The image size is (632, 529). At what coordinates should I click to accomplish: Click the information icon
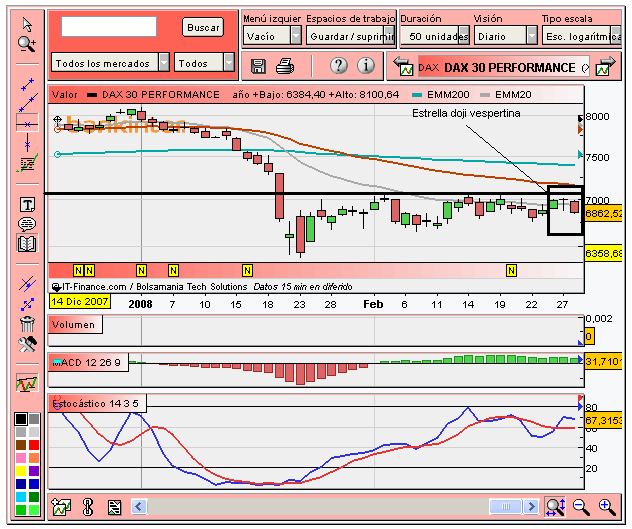(366, 65)
